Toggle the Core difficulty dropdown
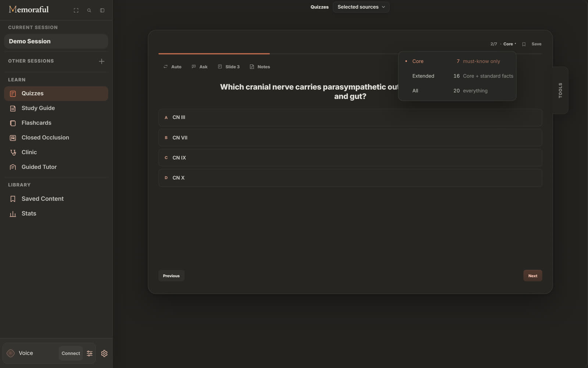 [x=509, y=44]
